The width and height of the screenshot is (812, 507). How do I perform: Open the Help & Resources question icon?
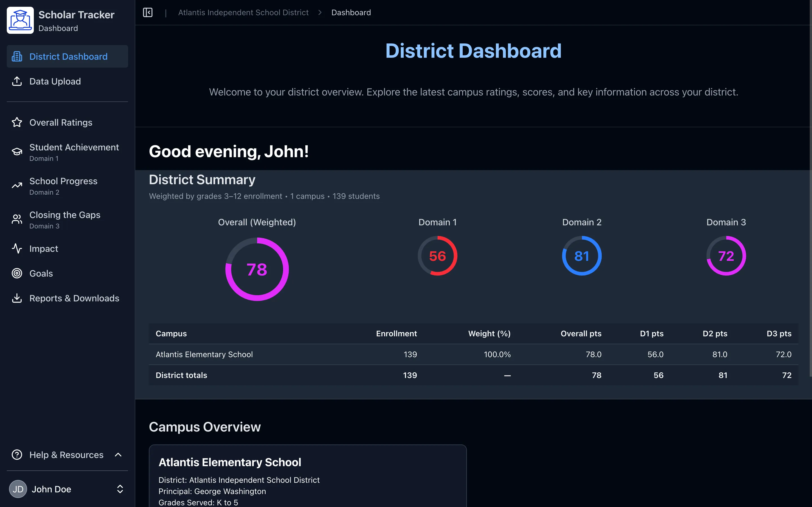click(17, 455)
